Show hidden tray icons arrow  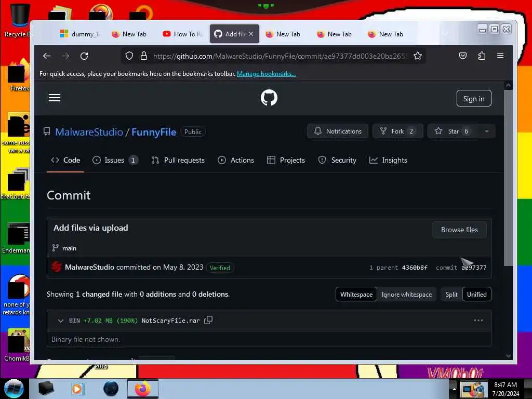tap(454, 389)
